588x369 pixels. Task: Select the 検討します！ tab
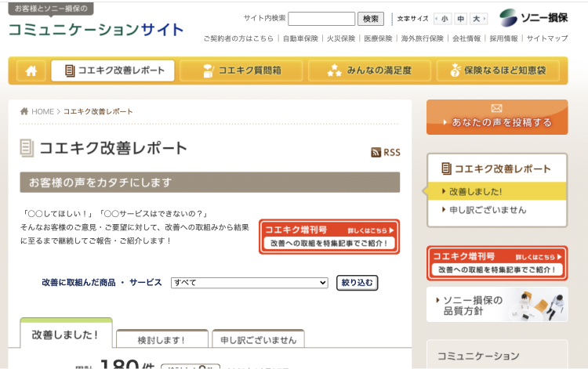click(x=162, y=340)
